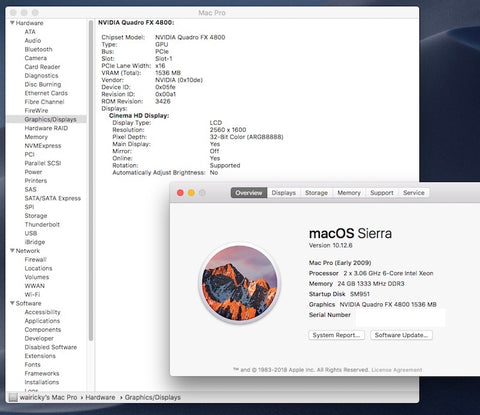Select Extensions under Software
The height and width of the screenshot is (415, 480).
pos(40,356)
